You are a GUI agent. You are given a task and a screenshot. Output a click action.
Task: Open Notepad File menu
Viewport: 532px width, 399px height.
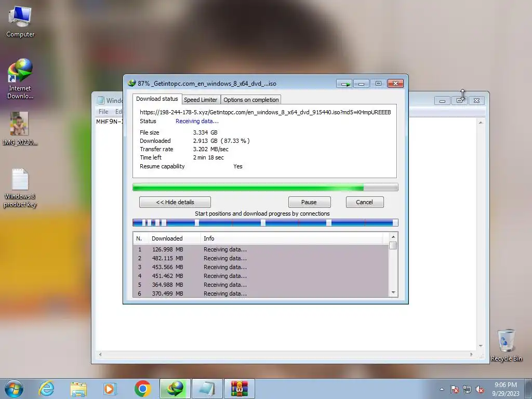(x=103, y=111)
